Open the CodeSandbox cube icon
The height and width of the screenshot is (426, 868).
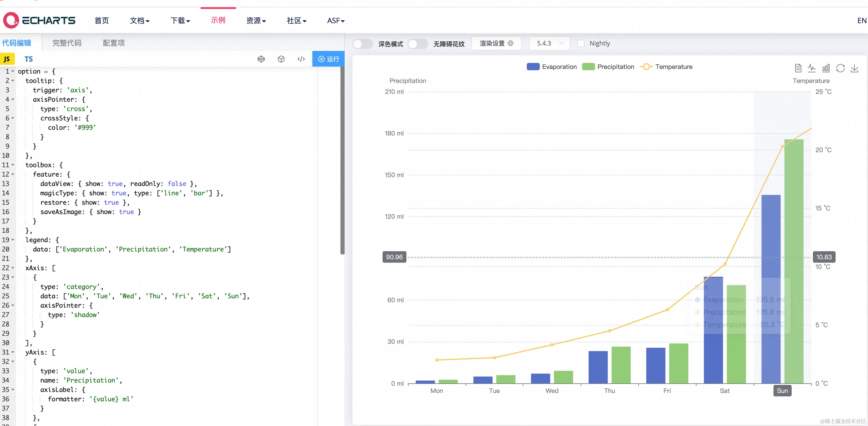click(x=281, y=59)
